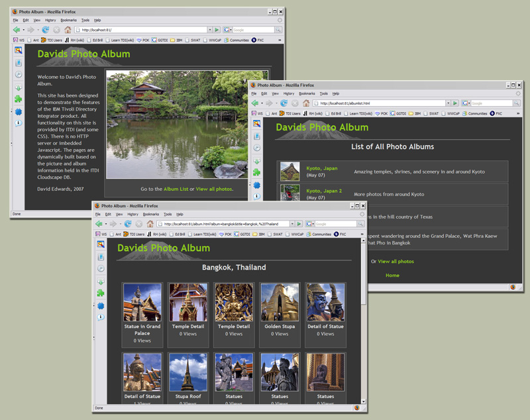Viewport: 530px width, 420px height.
Task: Click the picture sidebar icon in Bangkok album window
Action: point(101,244)
